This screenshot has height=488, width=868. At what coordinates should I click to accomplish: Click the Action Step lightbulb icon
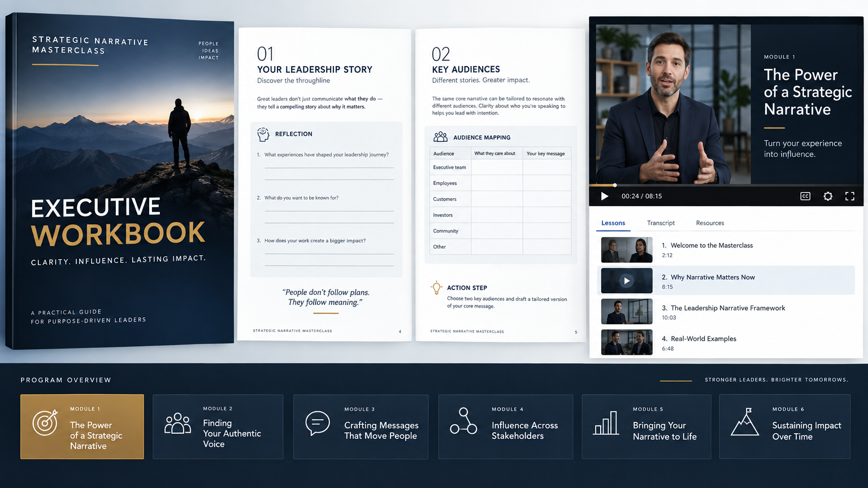[436, 288]
